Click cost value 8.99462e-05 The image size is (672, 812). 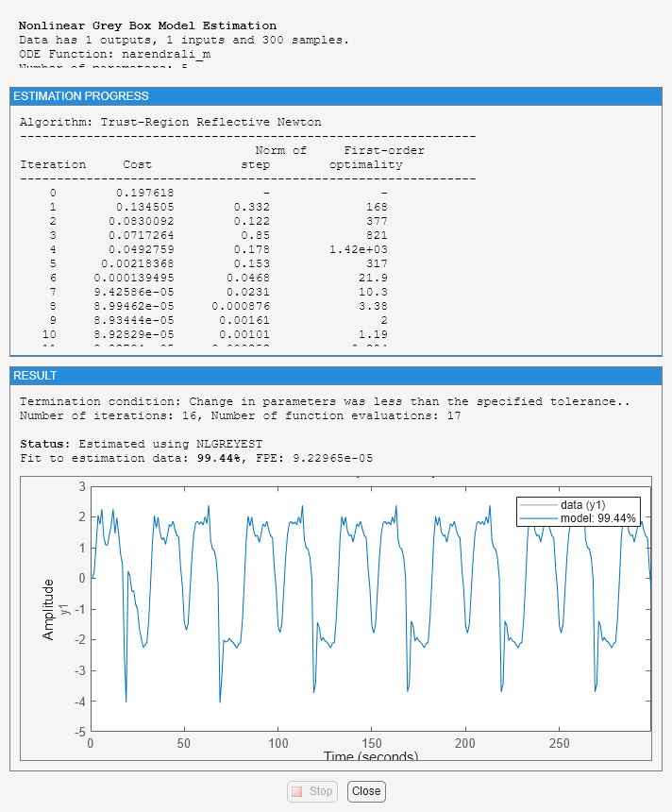coord(134,306)
